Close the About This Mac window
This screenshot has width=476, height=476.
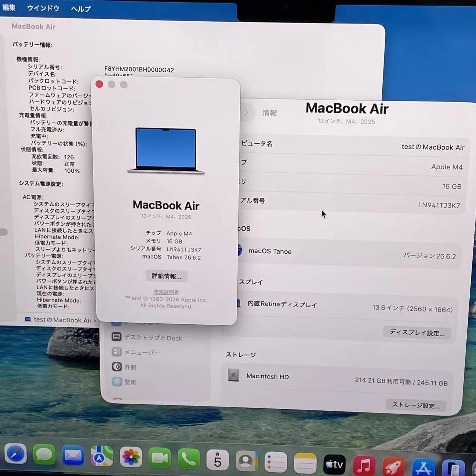click(x=99, y=84)
